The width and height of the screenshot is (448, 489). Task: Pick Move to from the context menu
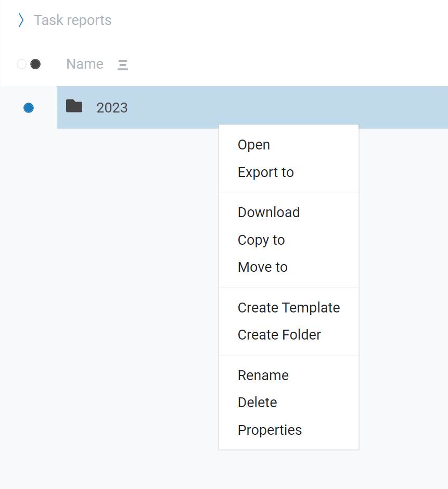click(263, 267)
